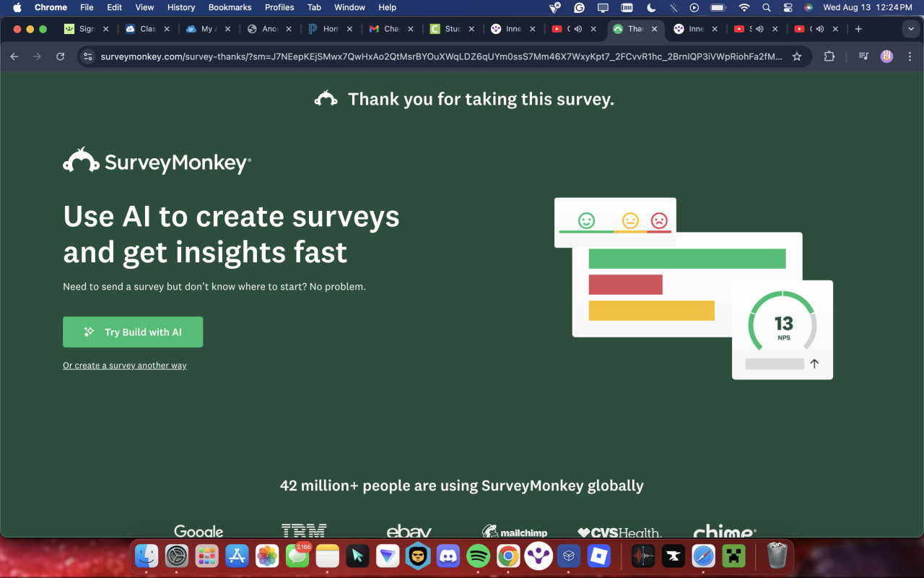Click the date and time clock
The width and height of the screenshot is (924, 578).
click(868, 7)
